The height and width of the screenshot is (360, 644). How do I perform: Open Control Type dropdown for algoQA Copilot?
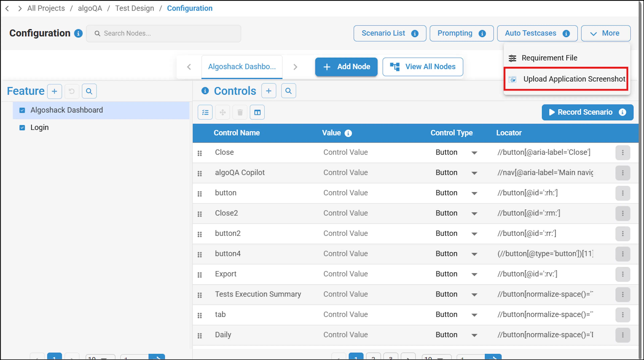(474, 173)
